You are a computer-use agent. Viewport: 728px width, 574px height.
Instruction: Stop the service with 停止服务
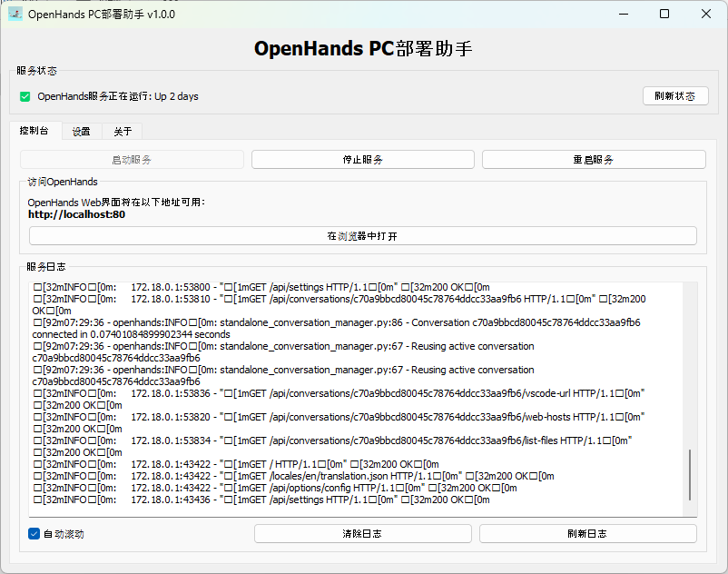click(x=362, y=160)
